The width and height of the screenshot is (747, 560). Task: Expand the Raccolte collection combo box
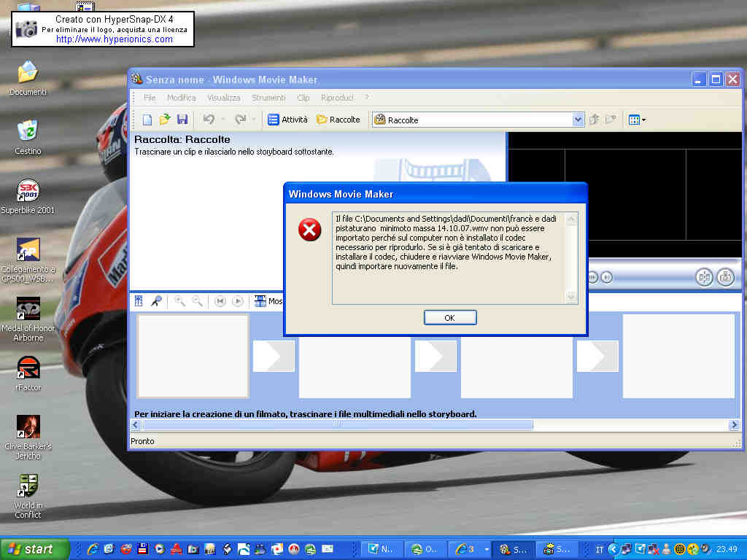[x=578, y=120]
